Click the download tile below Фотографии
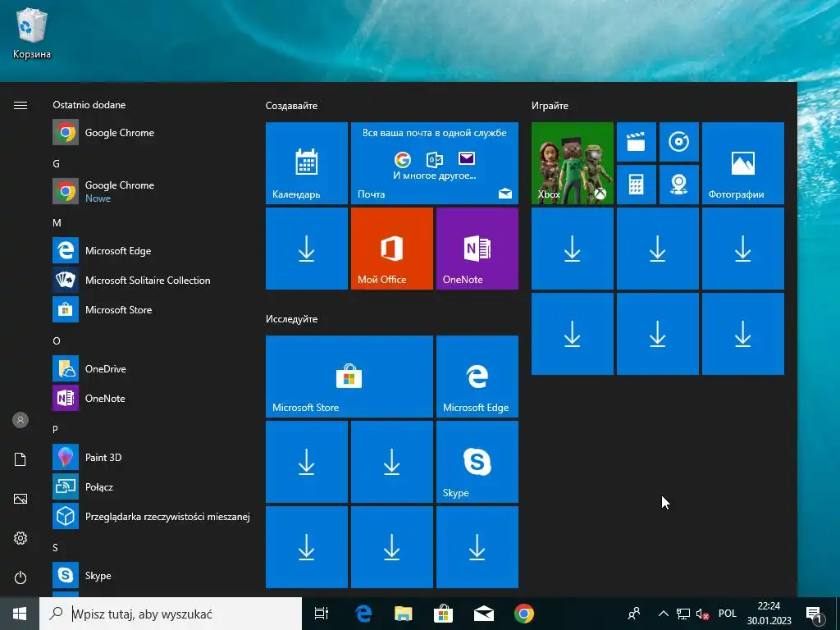The height and width of the screenshot is (630, 840). 743,249
